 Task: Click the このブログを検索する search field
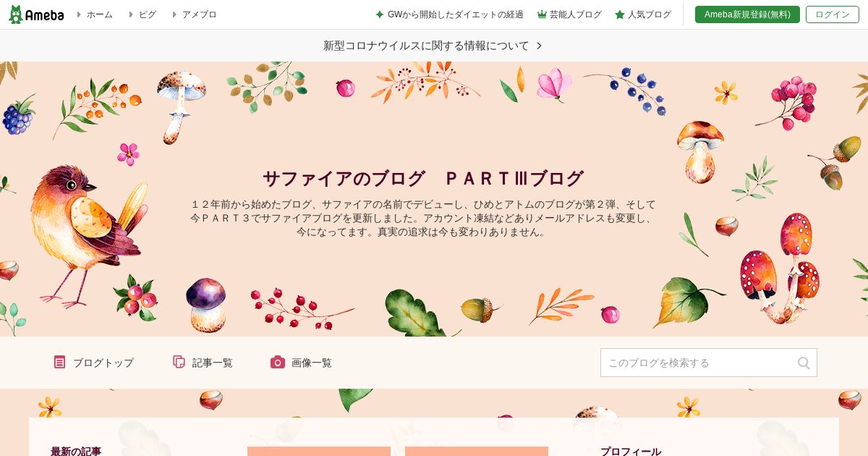tap(709, 363)
